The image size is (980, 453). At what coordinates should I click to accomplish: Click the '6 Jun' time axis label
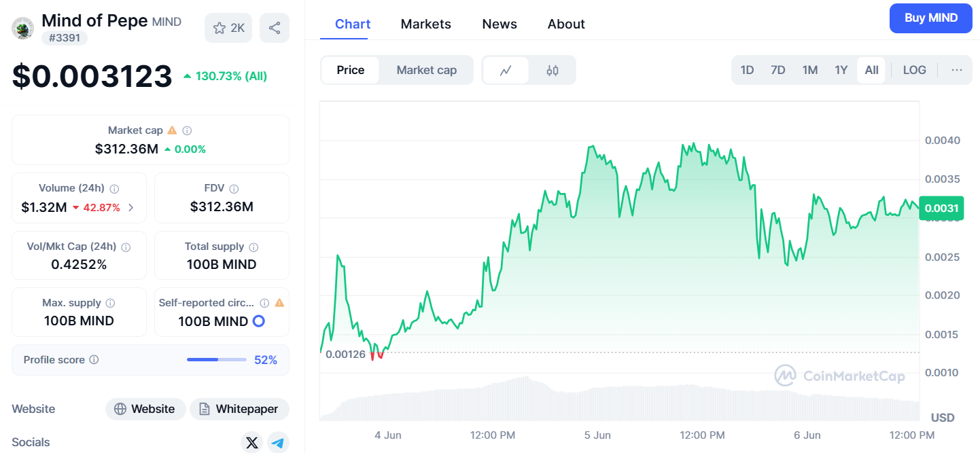pyautogui.click(x=807, y=435)
